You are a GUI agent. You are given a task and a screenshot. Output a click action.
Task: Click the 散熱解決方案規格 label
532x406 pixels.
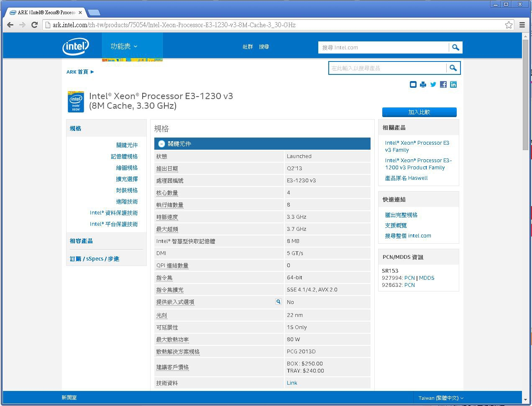tap(178, 352)
